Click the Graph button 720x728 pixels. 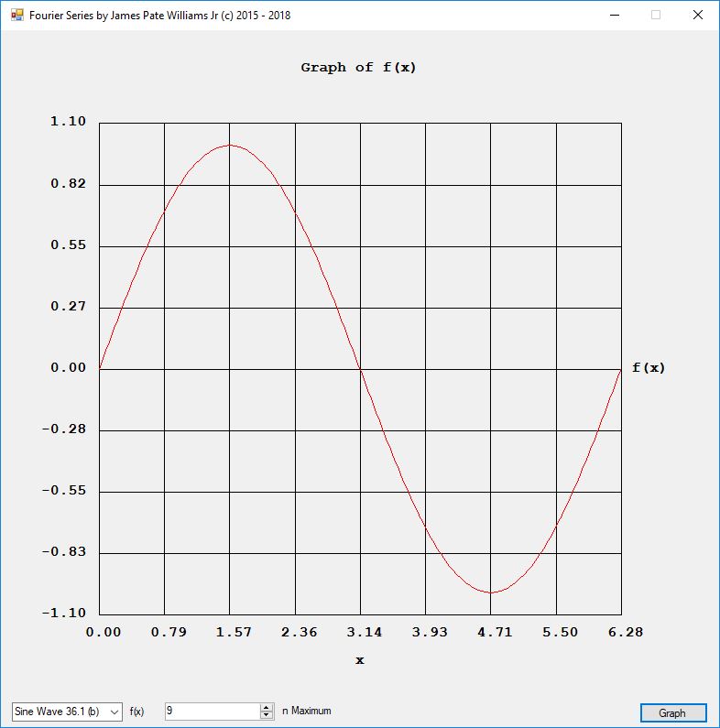(x=673, y=712)
